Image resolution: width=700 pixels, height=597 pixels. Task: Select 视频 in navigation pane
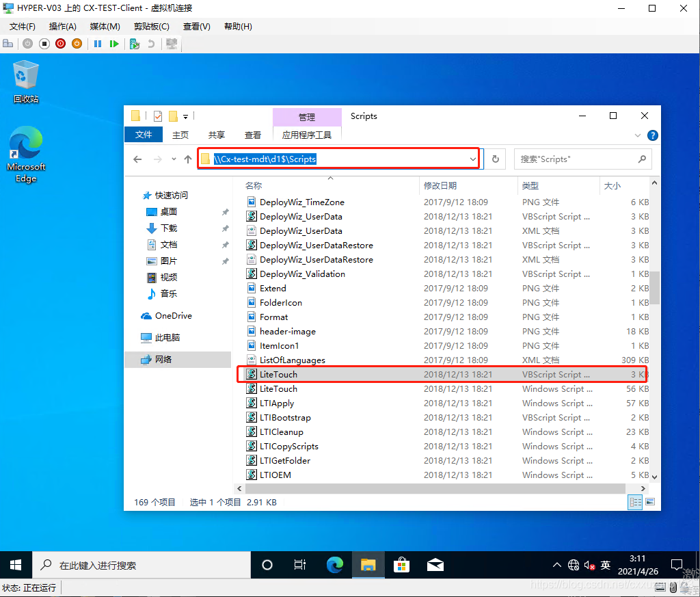[169, 277]
